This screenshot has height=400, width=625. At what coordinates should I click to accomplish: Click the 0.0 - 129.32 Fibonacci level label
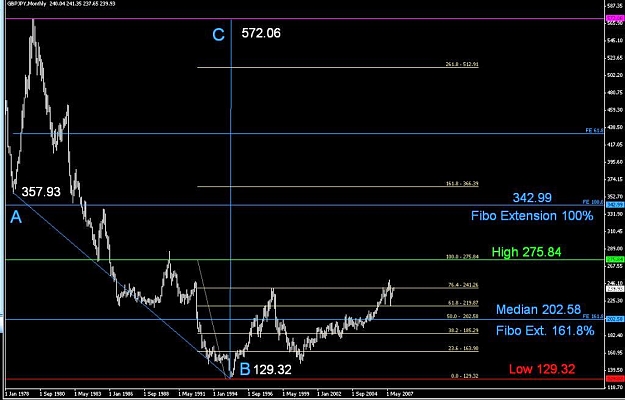coord(464,376)
